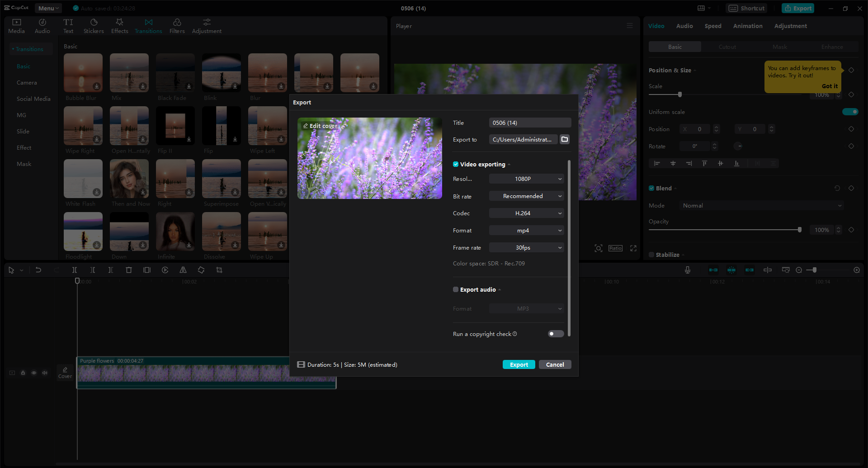Expand the Codec H.264 dropdown

point(526,213)
